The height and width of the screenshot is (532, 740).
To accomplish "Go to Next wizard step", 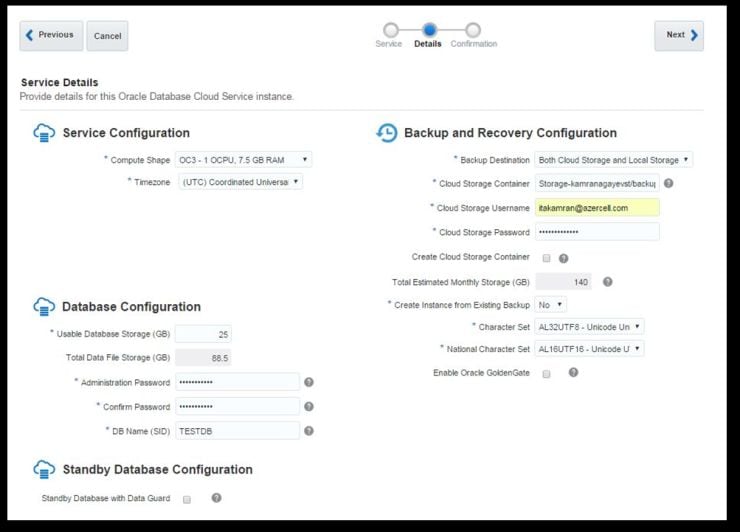I will point(679,35).
